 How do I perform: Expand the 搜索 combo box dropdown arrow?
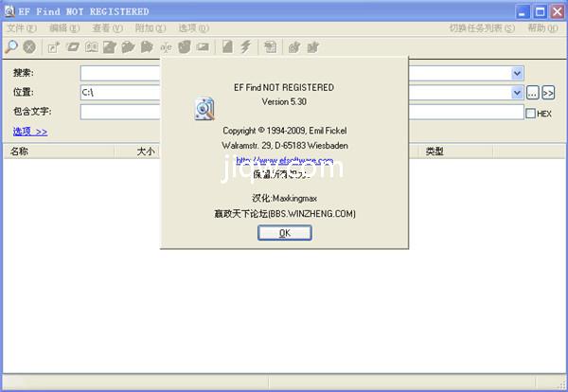(517, 73)
